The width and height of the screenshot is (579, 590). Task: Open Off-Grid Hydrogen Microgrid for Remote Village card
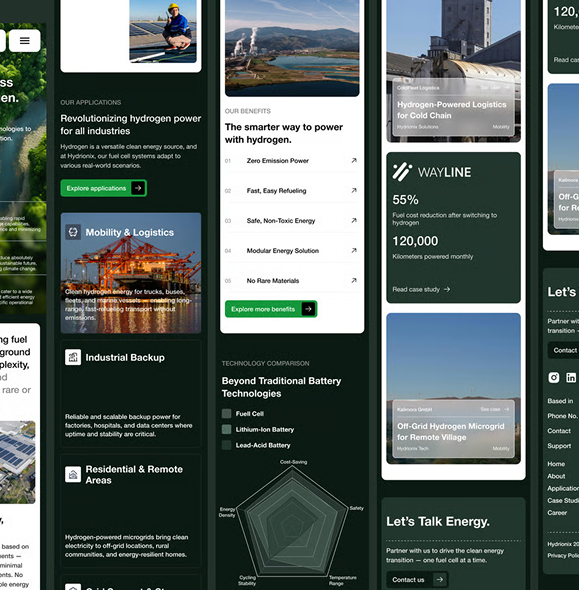(454, 429)
